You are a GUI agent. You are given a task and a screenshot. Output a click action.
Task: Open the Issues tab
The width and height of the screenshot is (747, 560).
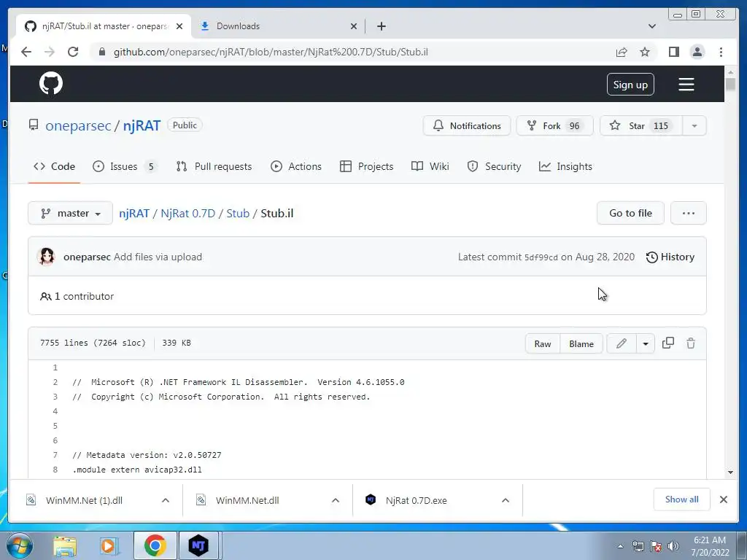point(124,166)
